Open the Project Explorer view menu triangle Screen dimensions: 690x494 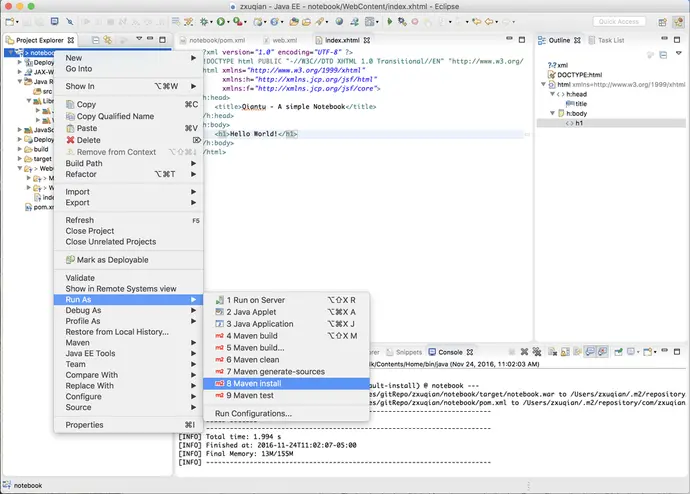(x=137, y=40)
